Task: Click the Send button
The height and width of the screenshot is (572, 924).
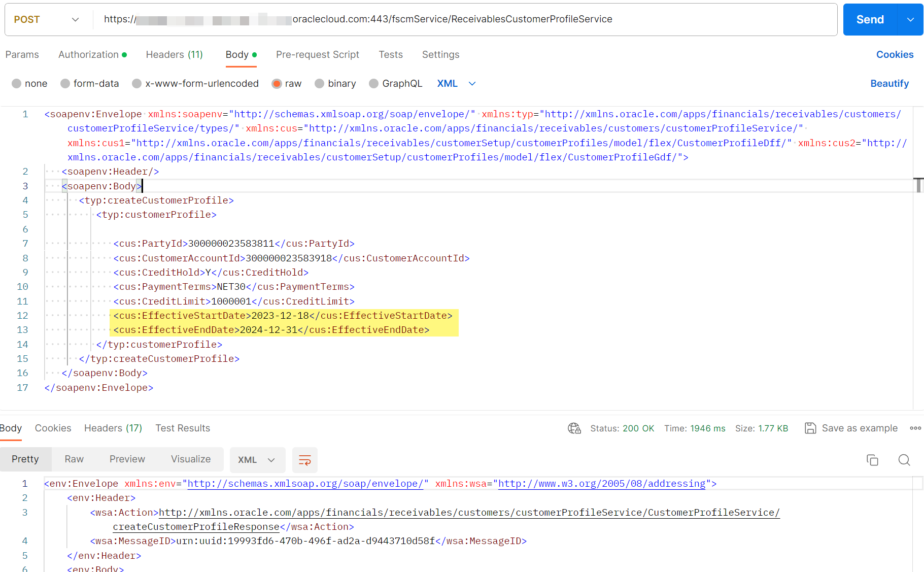Action: tap(870, 20)
